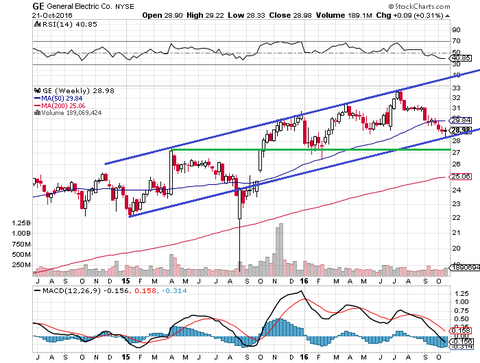
Task: Click the GE (Weekly) 28.98 legend text
Action: pos(78,91)
